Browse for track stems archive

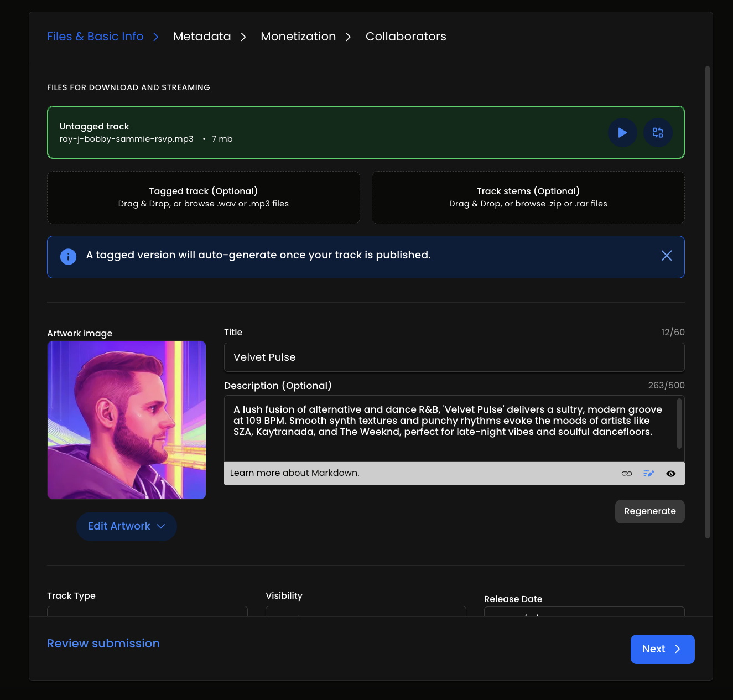click(x=528, y=198)
